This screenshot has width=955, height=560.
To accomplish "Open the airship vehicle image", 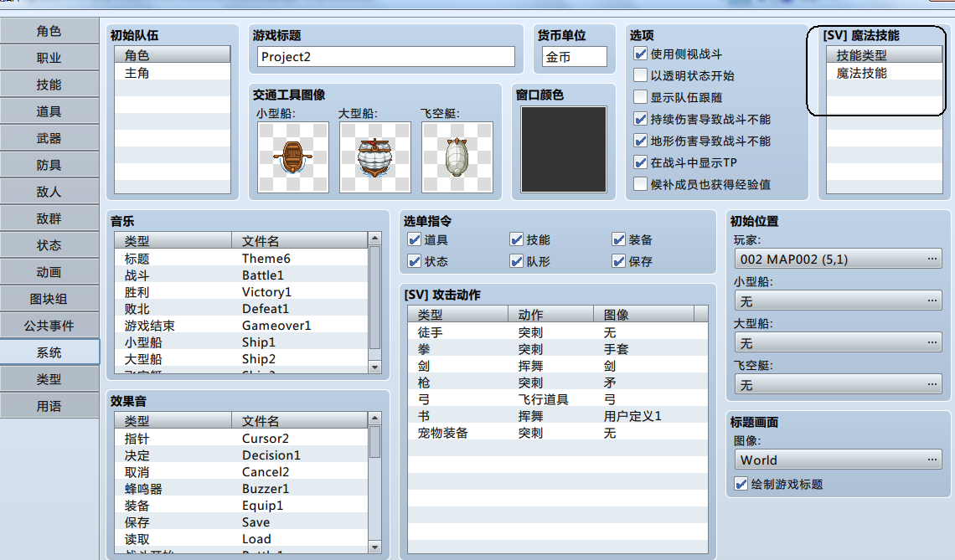I will (457, 157).
